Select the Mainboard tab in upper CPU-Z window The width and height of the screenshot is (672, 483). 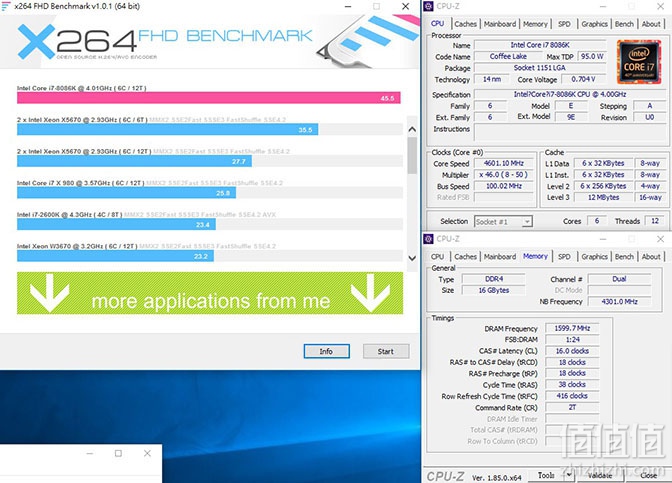[500, 24]
